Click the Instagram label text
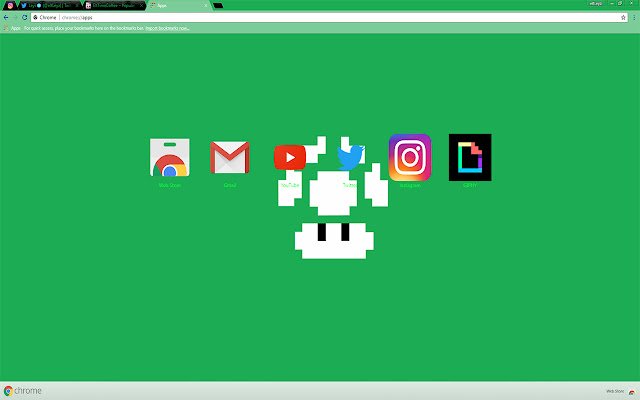Viewport: 640px width, 400px height. pyautogui.click(x=410, y=185)
